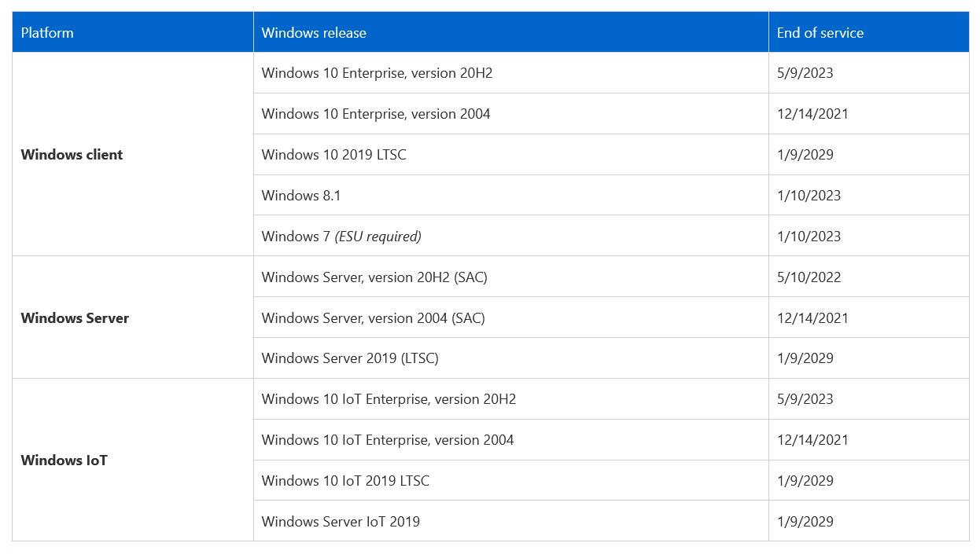Click the Windows Server IoT 2019 cell
Viewport: 980px width, 554px height.
[510, 521]
